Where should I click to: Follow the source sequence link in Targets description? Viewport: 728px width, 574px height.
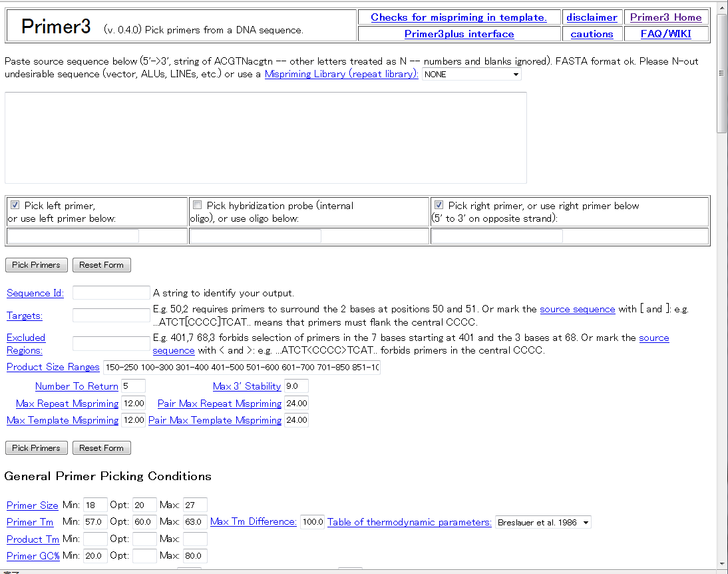click(577, 309)
